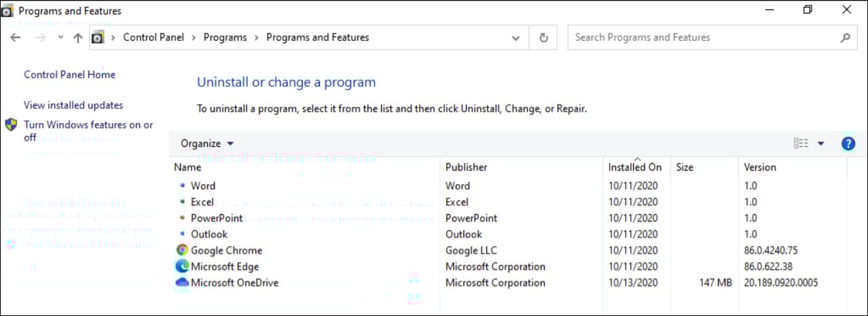Click the blue Help icon
This screenshot has height=316, width=868.
click(x=848, y=143)
